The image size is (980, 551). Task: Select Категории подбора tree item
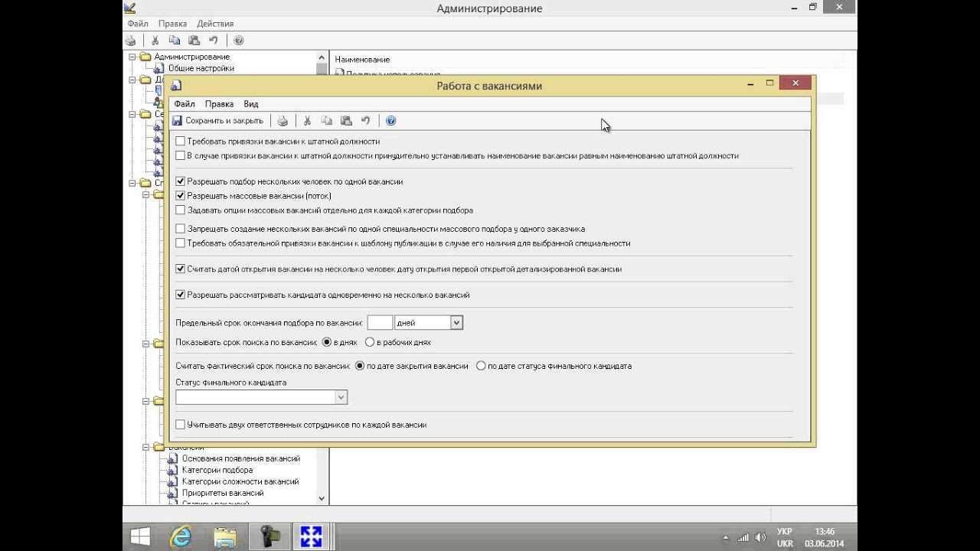point(217,470)
